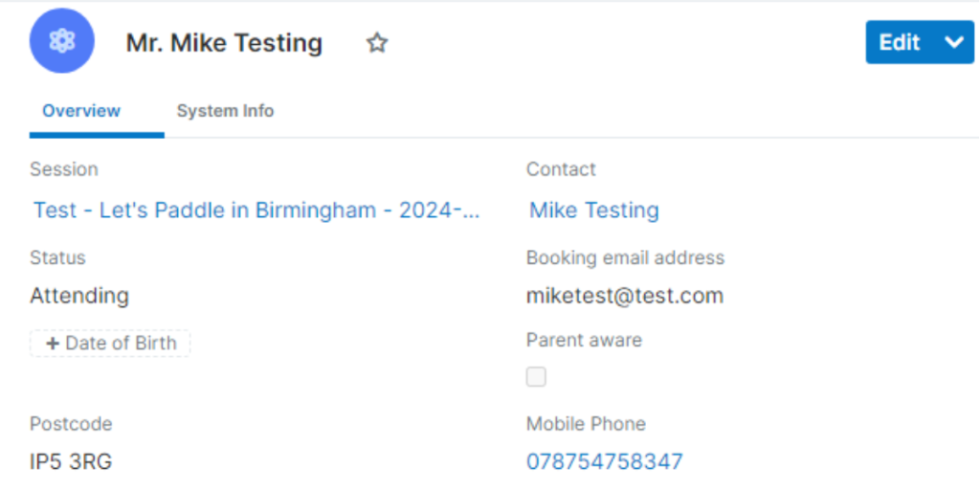Click the miketest@test.com email value
The image size is (980, 490).
point(625,296)
